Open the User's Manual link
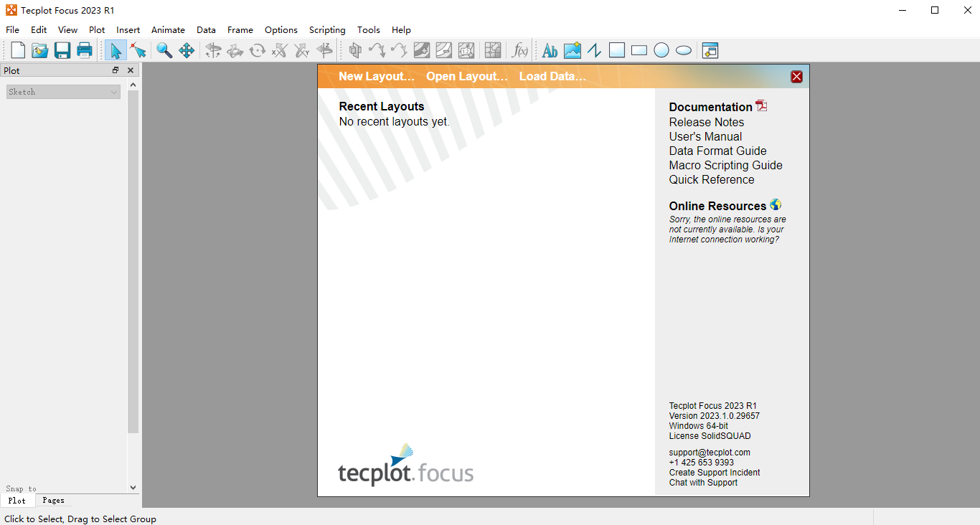The width and height of the screenshot is (980, 525). coord(705,136)
